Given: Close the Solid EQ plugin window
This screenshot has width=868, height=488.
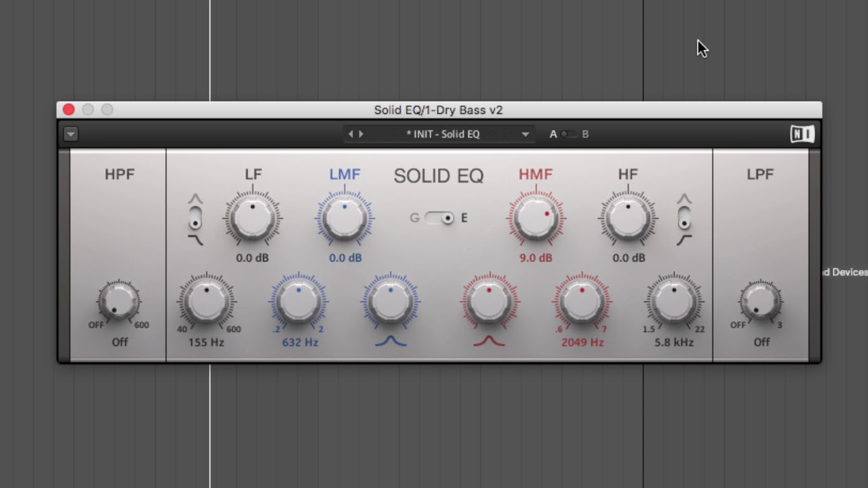Looking at the screenshot, I should point(68,109).
